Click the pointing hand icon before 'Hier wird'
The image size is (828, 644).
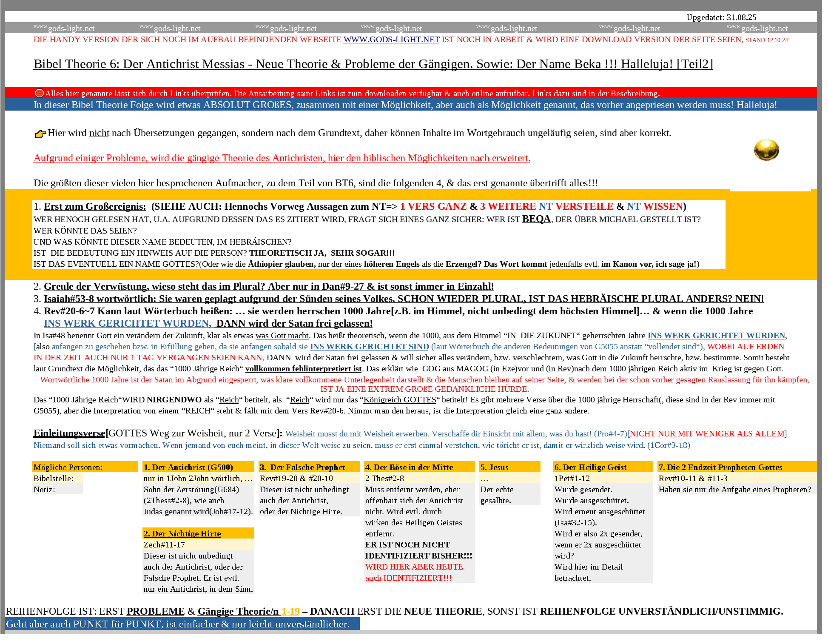pyautogui.click(x=40, y=134)
